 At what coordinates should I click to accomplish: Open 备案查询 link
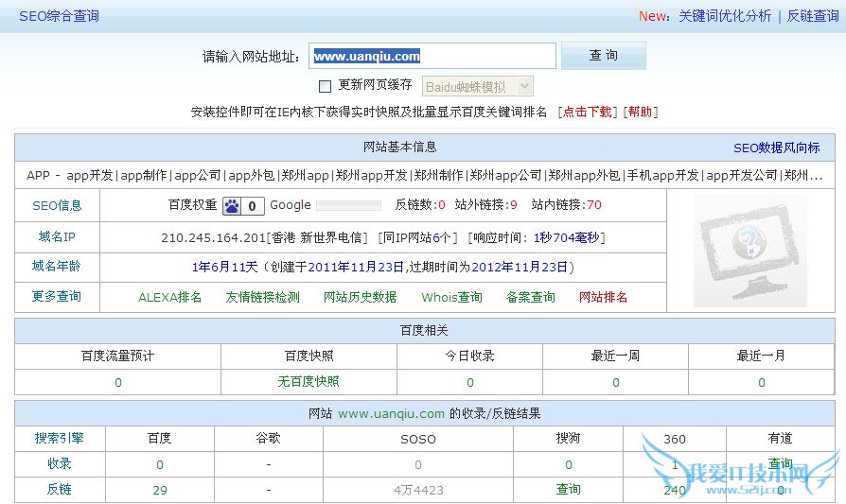530,297
